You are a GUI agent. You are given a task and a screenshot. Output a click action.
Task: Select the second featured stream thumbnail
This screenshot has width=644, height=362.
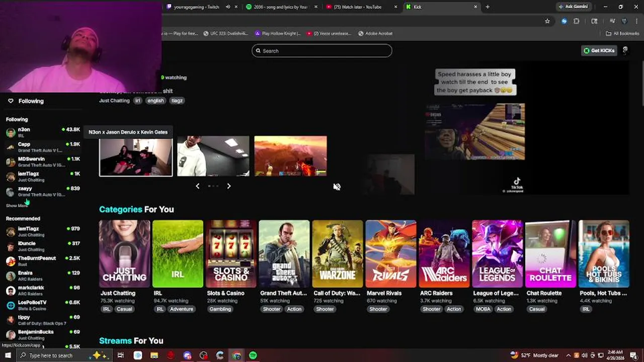(x=213, y=156)
